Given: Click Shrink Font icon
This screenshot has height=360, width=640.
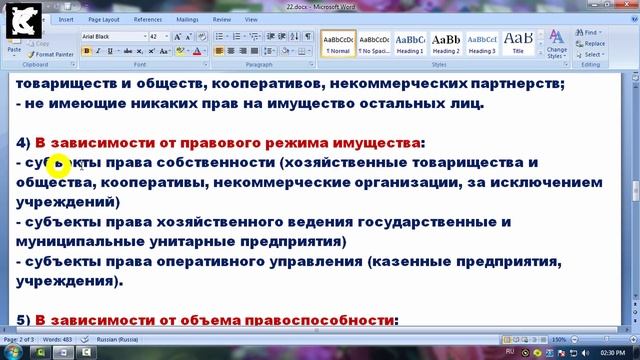Looking at the screenshot, I should pos(189,37).
